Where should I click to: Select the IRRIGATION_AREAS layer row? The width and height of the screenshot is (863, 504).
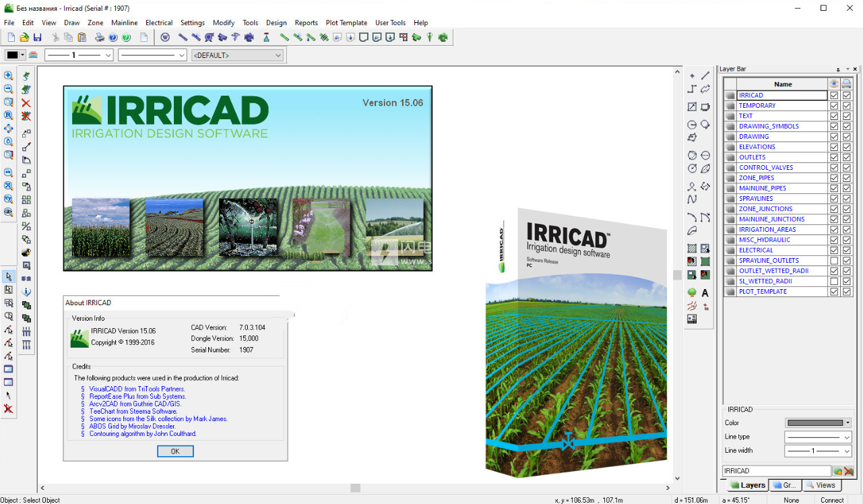[781, 230]
